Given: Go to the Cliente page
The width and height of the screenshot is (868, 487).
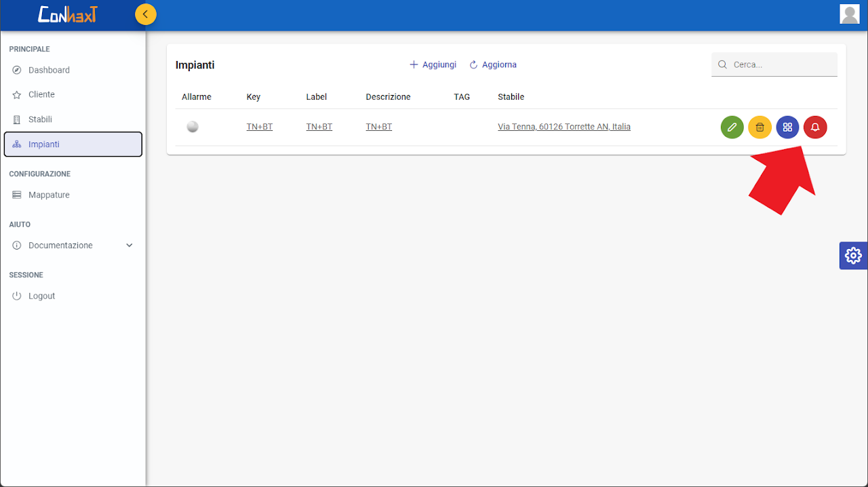Looking at the screenshot, I should [41, 94].
